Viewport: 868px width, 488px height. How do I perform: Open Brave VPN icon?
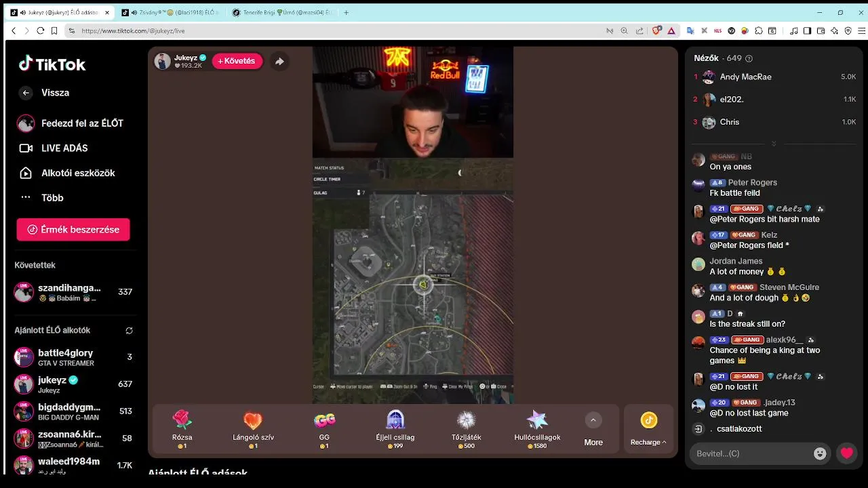tap(848, 30)
